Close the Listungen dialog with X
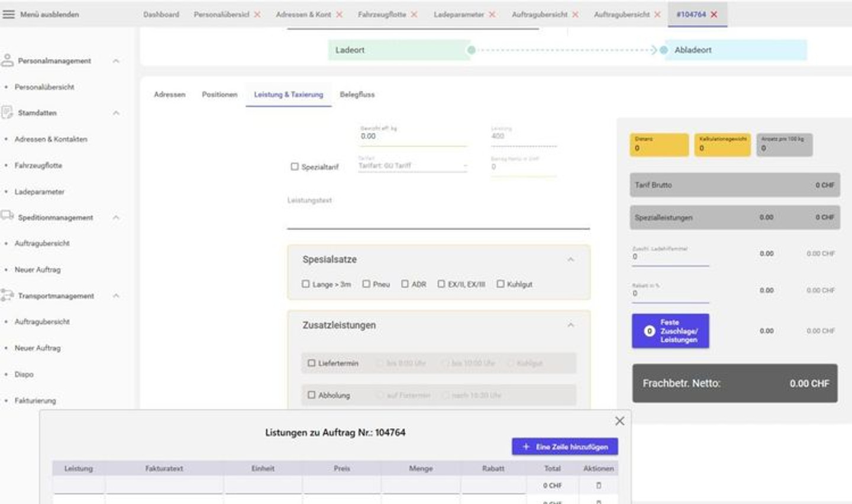Viewport: 852px width, 504px height. coord(619,421)
